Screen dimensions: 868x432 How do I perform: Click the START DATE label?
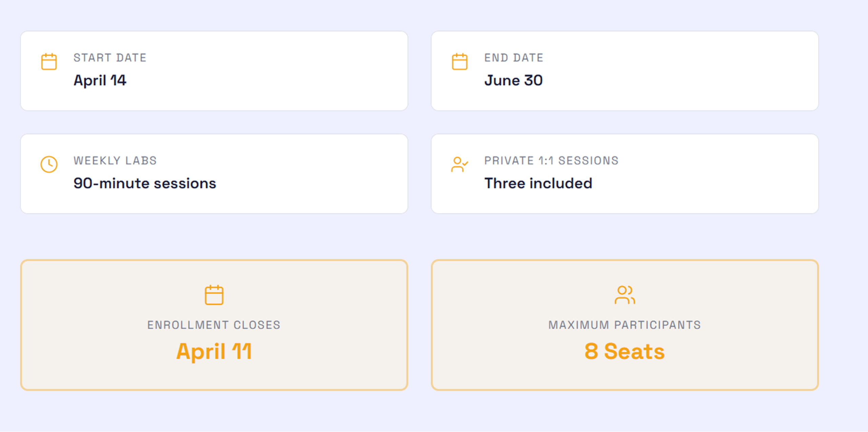(x=110, y=58)
